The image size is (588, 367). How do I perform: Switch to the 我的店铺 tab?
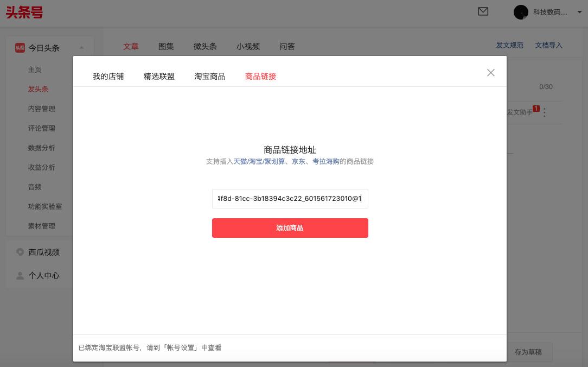tap(108, 77)
